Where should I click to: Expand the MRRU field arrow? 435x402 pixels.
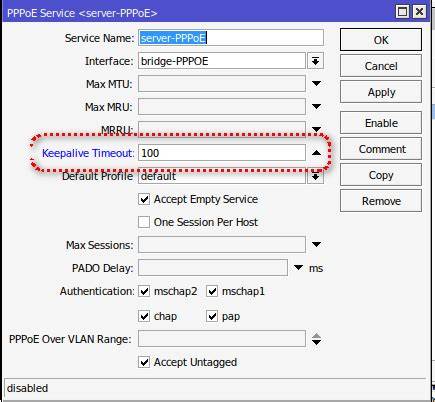coord(316,129)
